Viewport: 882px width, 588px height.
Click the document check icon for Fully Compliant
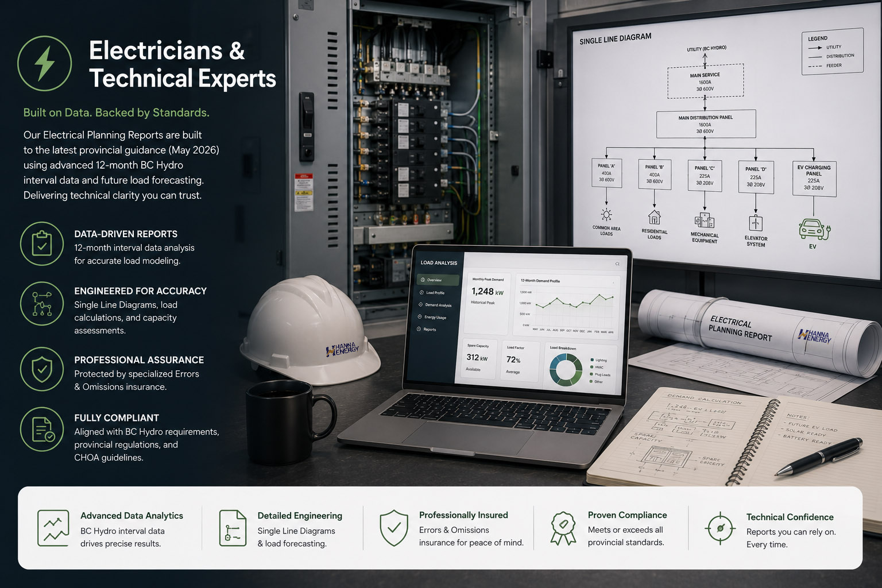[x=42, y=429]
